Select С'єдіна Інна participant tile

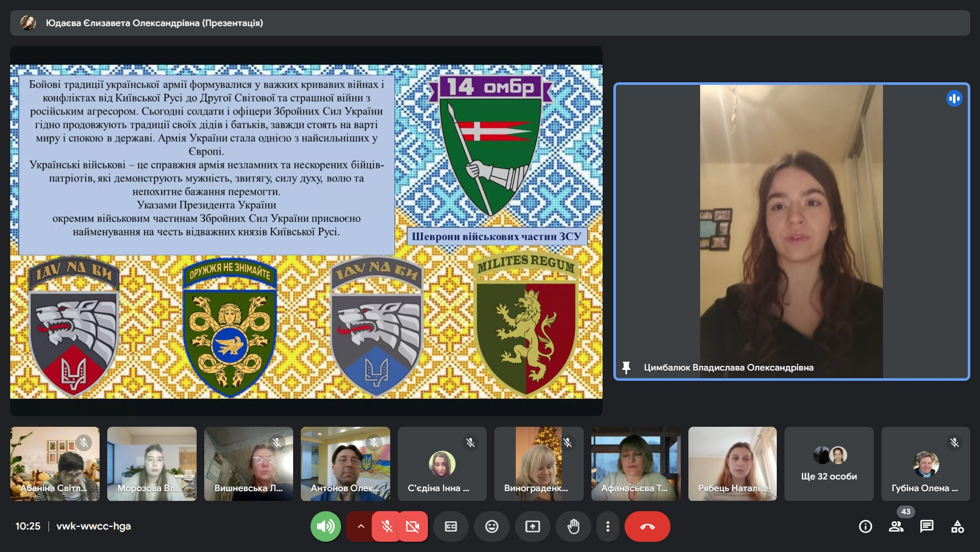[x=442, y=464]
